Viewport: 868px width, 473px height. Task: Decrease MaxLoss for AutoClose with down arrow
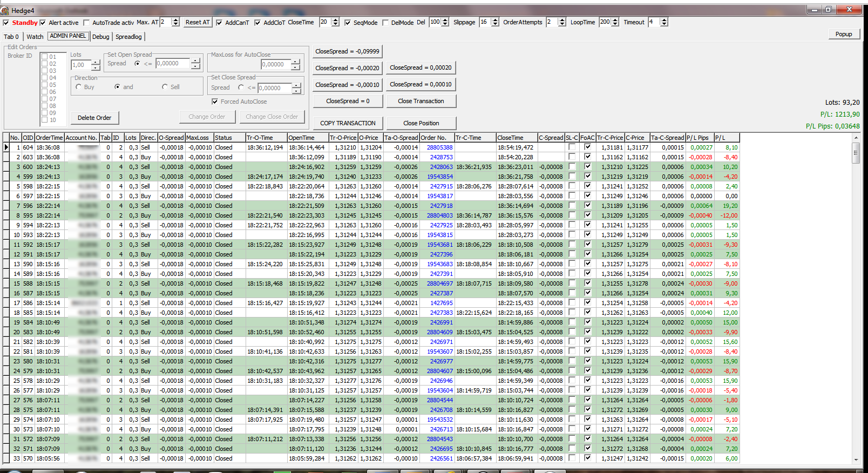pos(295,67)
